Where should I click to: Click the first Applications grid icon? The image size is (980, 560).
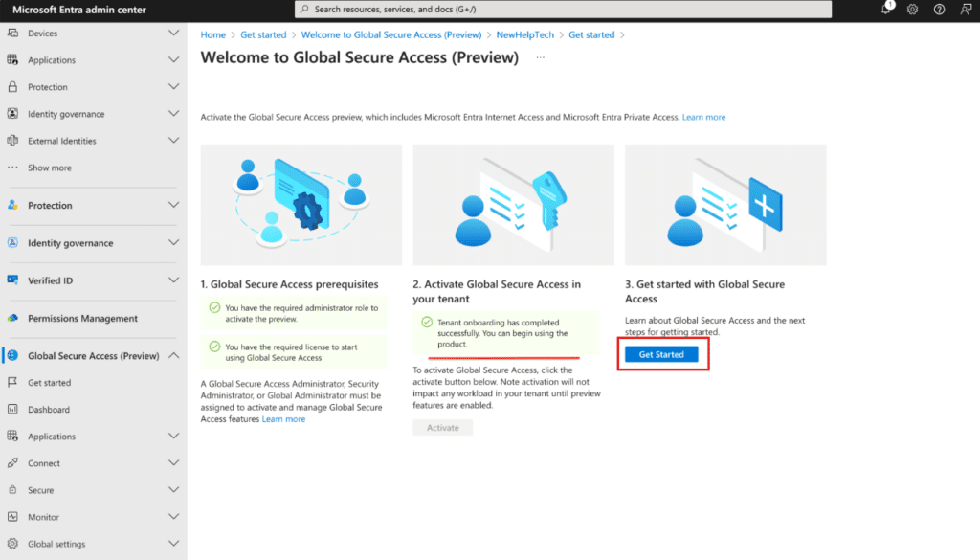12,60
